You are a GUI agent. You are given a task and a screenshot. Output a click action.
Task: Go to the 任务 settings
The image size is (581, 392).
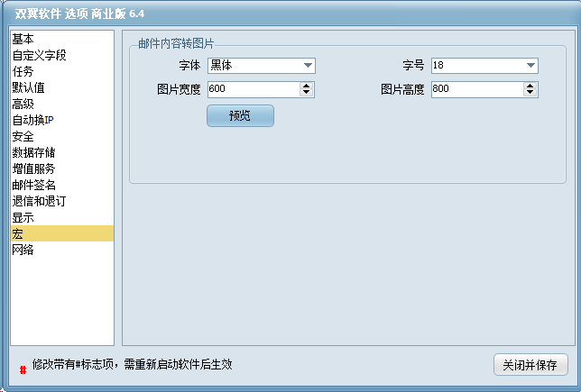[62, 71]
